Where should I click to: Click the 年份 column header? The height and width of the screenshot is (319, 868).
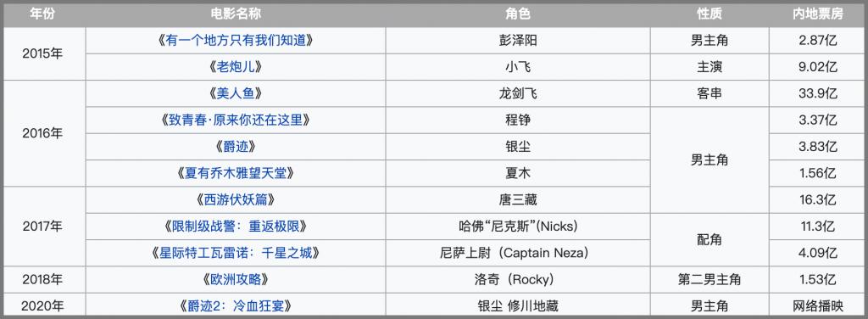tap(42, 15)
